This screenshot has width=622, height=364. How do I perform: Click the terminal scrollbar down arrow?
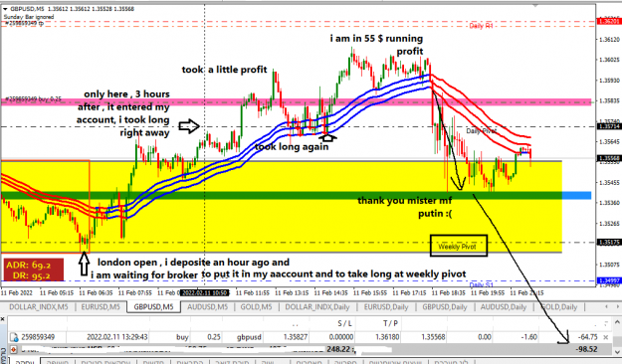[x=618, y=352]
